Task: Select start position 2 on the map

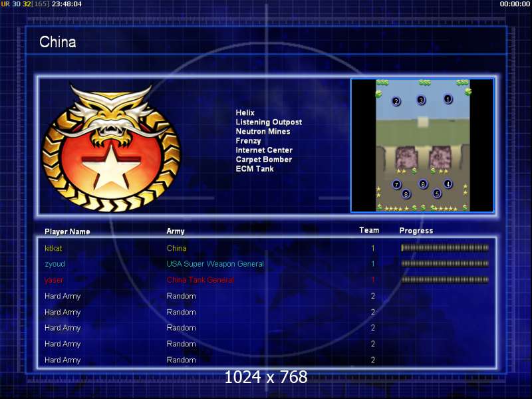Action: 396,101
